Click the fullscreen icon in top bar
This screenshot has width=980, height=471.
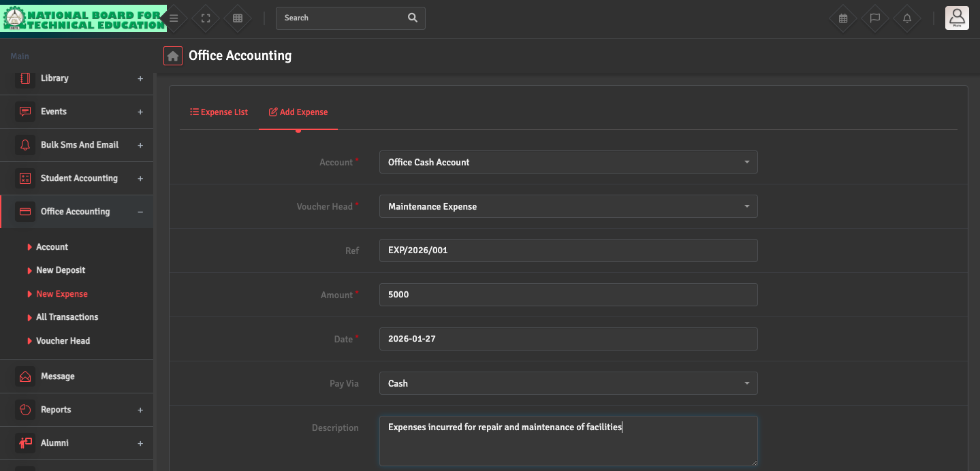206,18
